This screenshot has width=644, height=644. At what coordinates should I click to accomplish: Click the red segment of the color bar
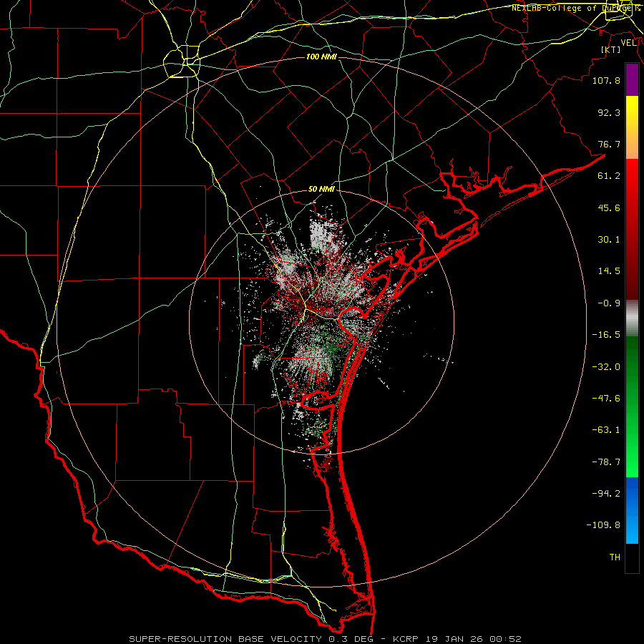click(632, 229)
